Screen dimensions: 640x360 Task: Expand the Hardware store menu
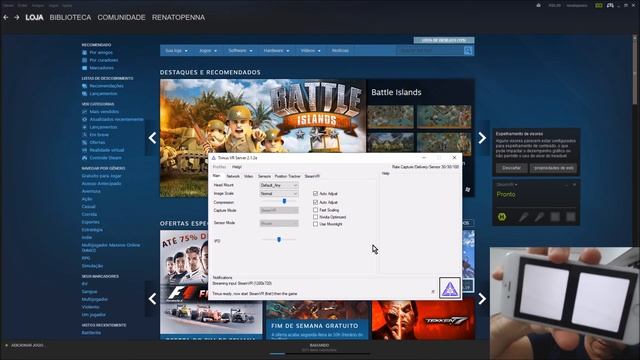click(x=276, y=51)
